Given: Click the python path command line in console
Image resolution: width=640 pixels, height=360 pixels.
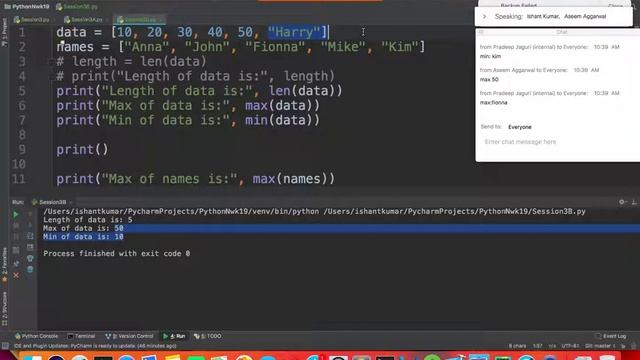Looking at the screenshot, I should [314, 211].
